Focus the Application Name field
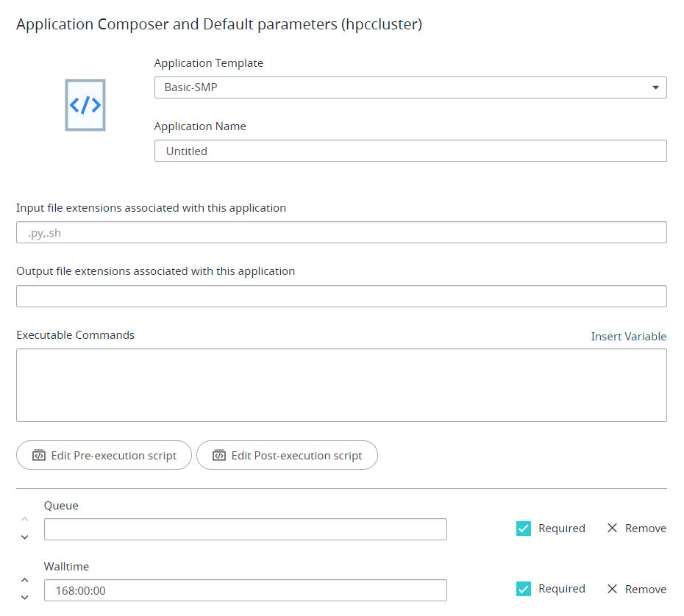The height and width of the screenshot is (616, 684). [x=410, y=151]
